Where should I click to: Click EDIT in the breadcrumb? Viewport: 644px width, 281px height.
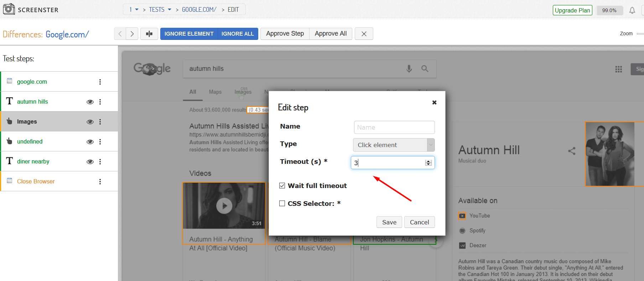(233, 10)
